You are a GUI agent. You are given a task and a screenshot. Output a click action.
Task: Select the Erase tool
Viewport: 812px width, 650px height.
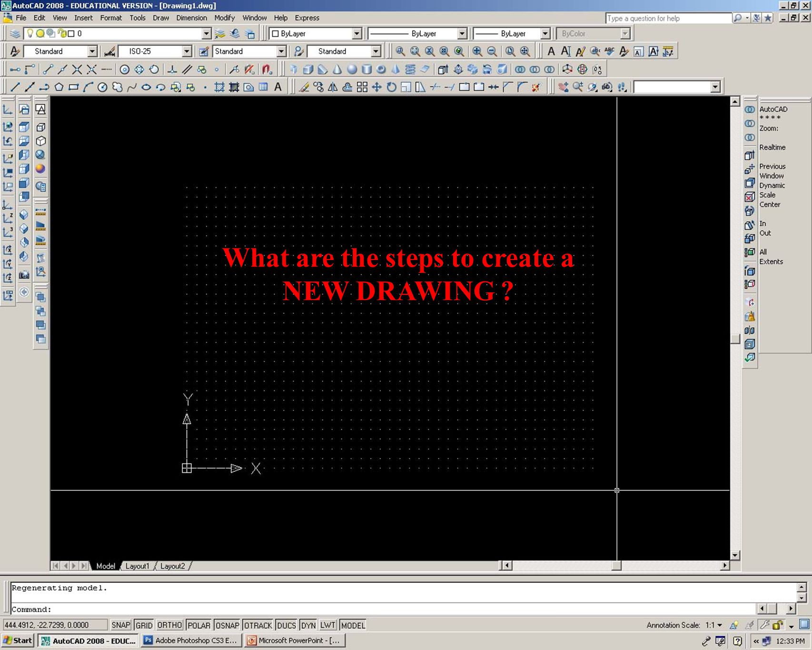coord(304,87)
